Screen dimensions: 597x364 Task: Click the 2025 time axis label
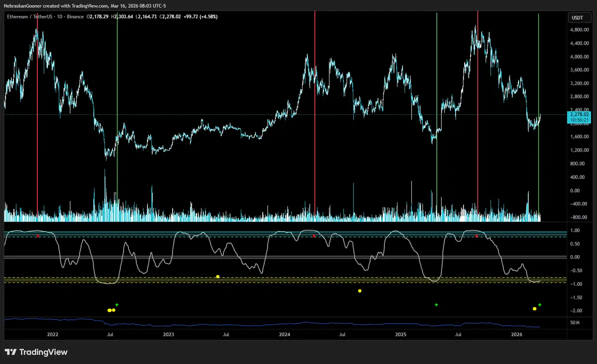tap(400, 336)
